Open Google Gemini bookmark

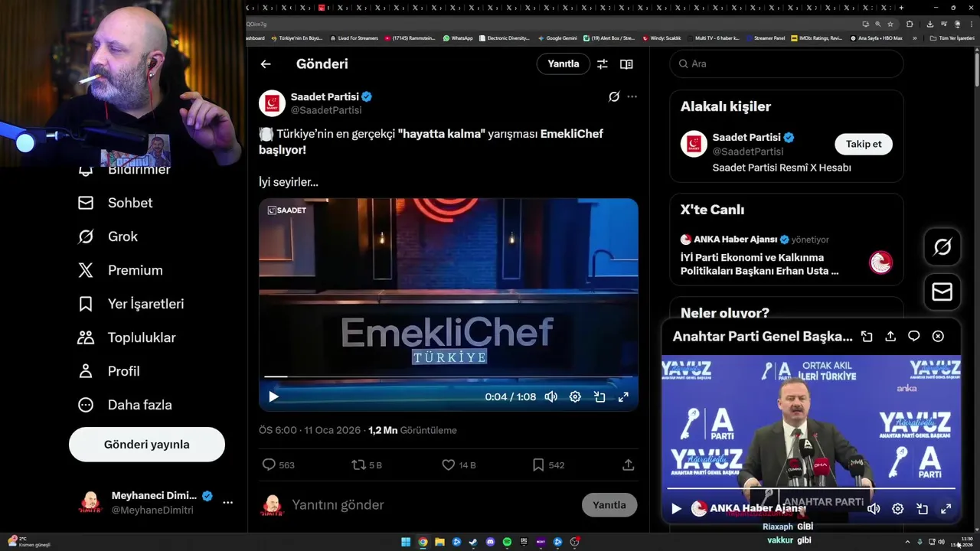(x=558, y=37)
